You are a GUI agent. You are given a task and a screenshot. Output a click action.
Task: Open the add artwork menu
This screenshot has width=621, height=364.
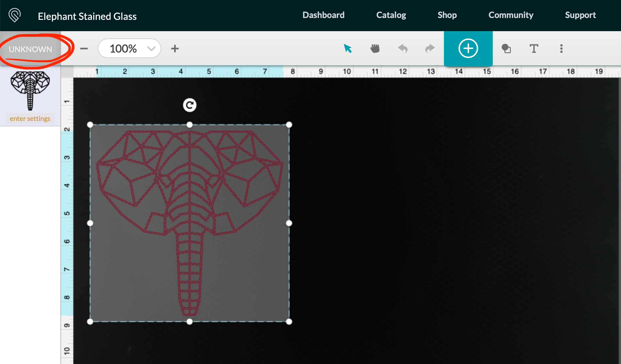[x=468, y=48]
